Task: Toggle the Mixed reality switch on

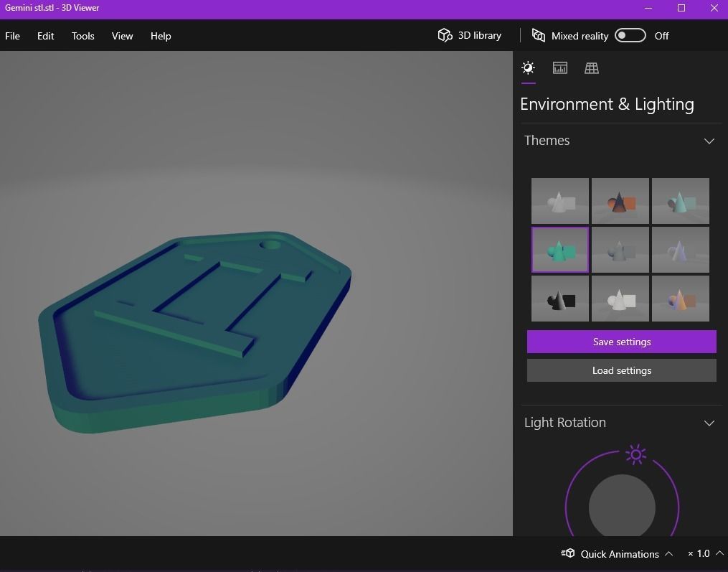Action: 630,35
